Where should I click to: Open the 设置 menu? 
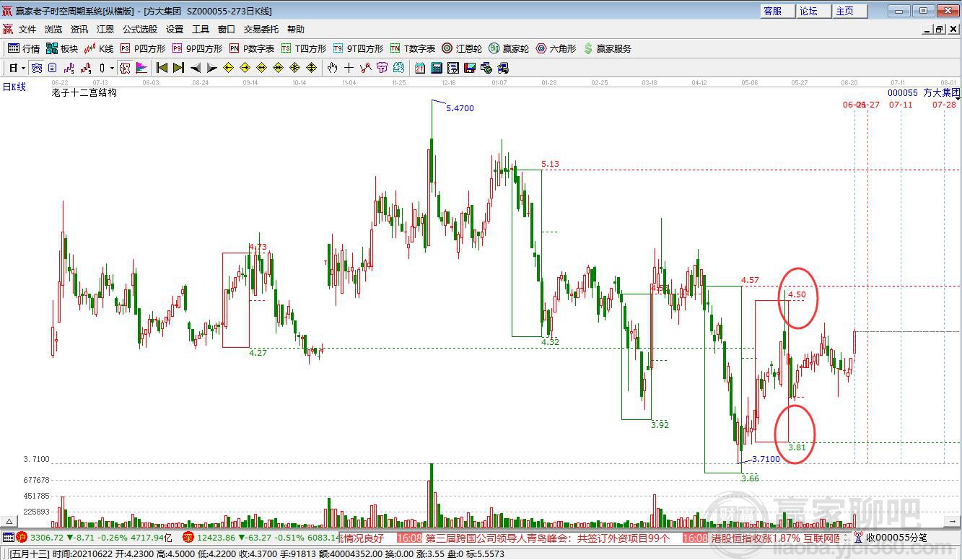[175, 30]
